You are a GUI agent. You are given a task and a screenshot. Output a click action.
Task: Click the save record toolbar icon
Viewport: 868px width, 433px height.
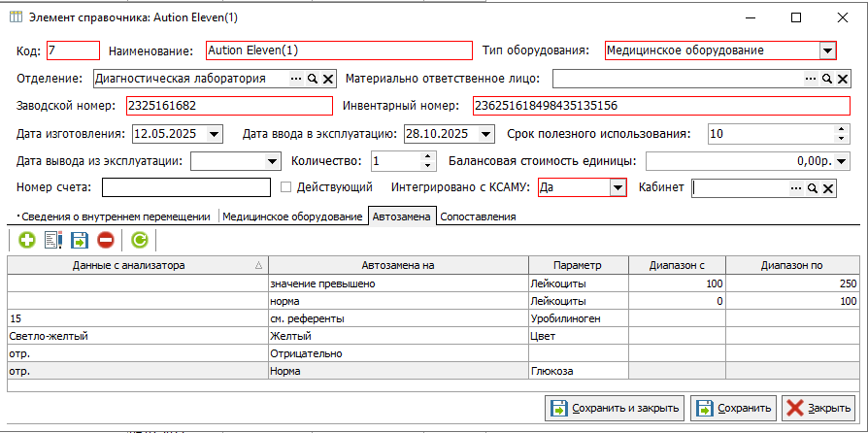[80, 239]
